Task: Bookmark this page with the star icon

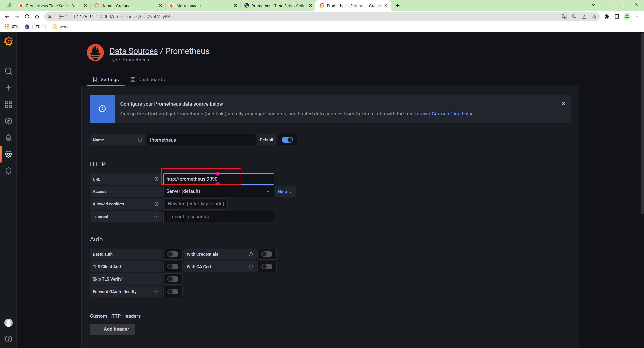Action: (x=594, y=17)
